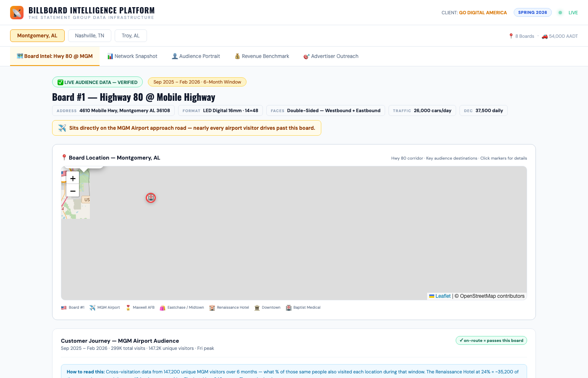Screen dimensions: 588x378
Task: Click the LIVE AUDIENCE DATA verified badge
Action: (97, 82)
